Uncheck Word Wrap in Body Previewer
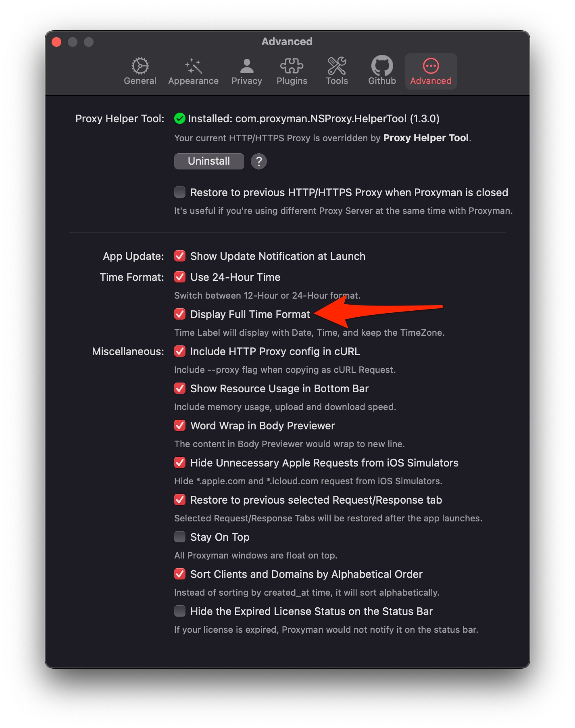 click(180, 425)
